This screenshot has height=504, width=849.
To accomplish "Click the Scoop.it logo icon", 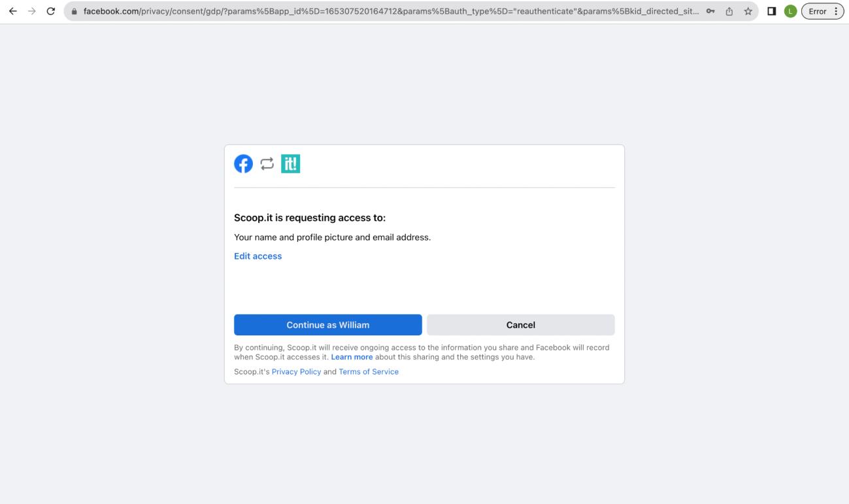I will 290,164.
